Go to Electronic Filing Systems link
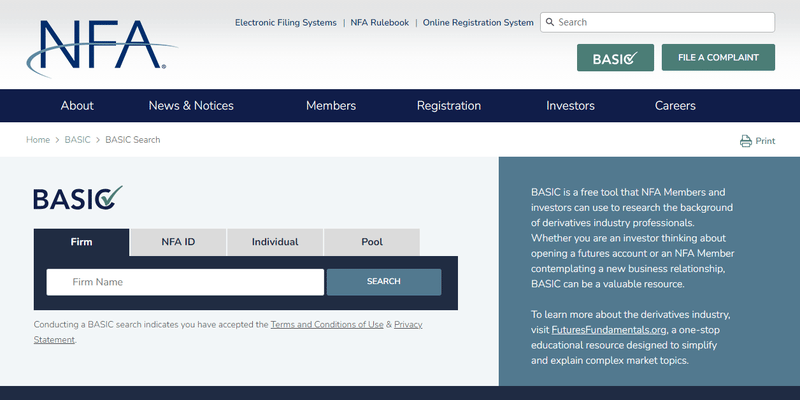The height and width of the screenshot is (400, 800). tap(286, 22)
